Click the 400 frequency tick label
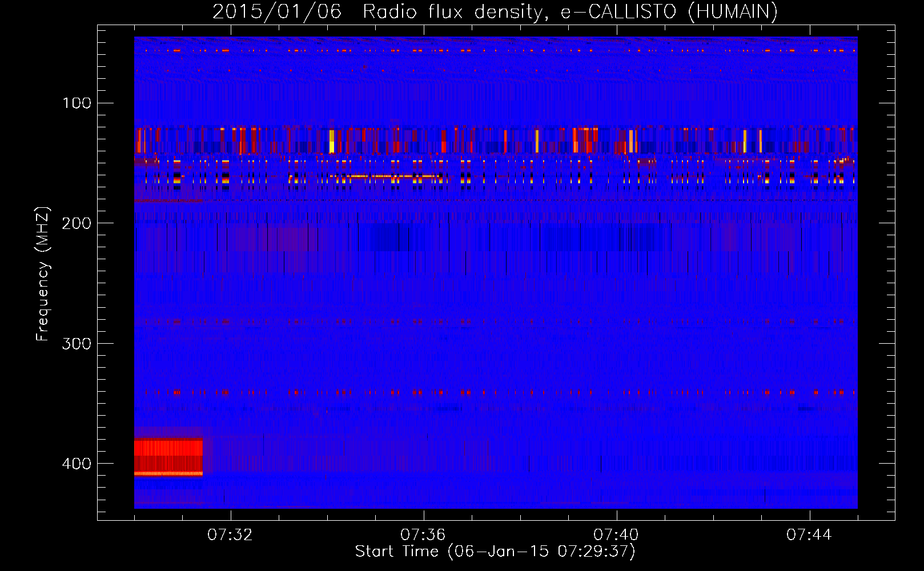Screen dimensions: 924x571 [77, 463]
